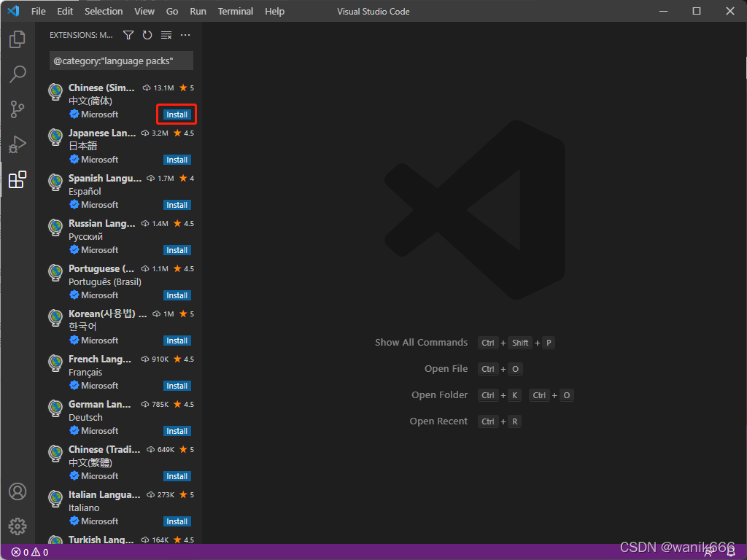Click the French language pack globe icon
The width and height of the screenshot is (747, 560).
[x=55, y=363]
